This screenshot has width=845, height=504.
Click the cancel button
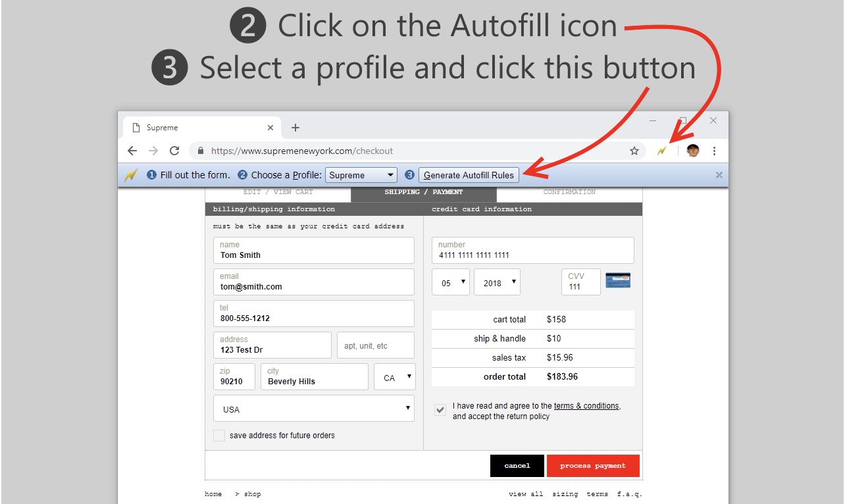click(x=517, y=466)
